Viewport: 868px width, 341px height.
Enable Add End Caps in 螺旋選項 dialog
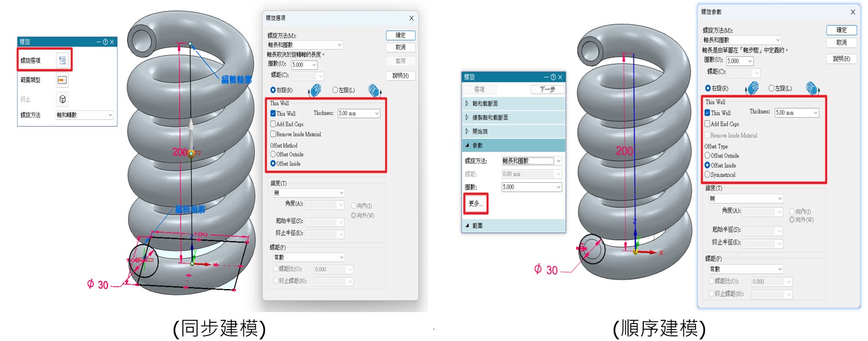[x=273, y=124]
